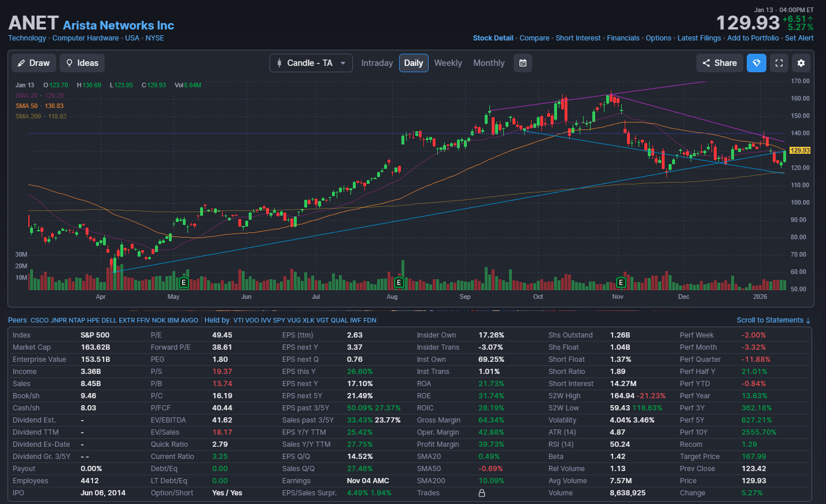Screen dimensions: 826x504
Task: Open chart settings gear
Action: click(801, 63)
